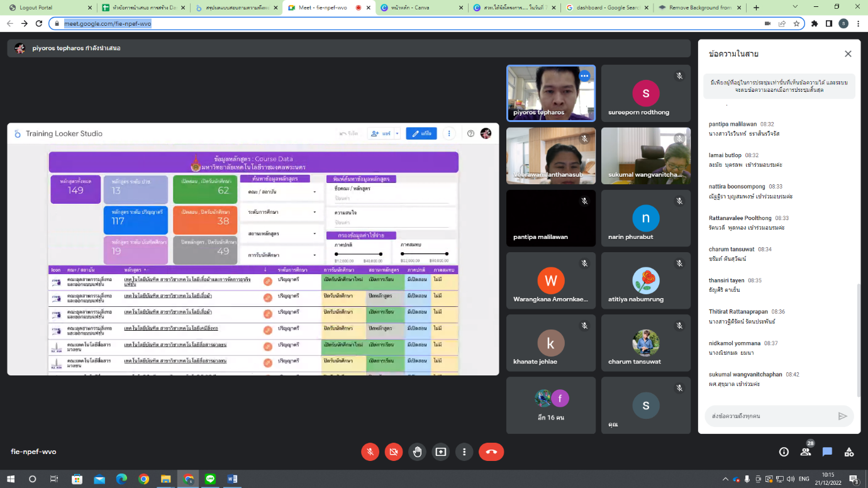Click the tile showing 16 more people
Viewport: 868px width, 488px height.
(x=551, y=405)
